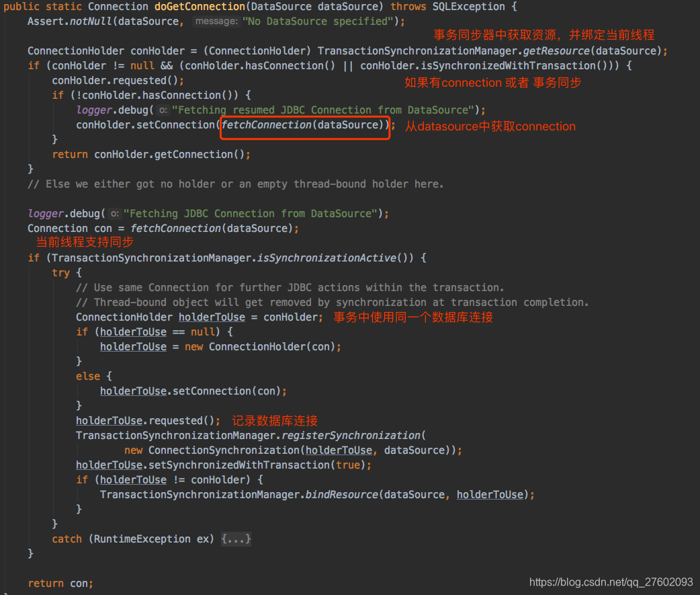Screen dimensions: 700x595
Task: Click null in 'holderToUse == null'
Action: (203, 332)
